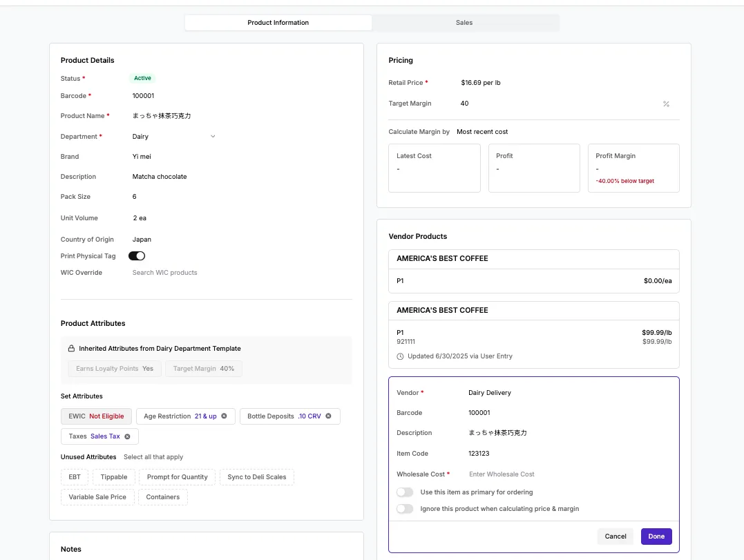744x560 pixels.
Task: Open the Calculate Margin by Most recent cost selector
Action: 482,132
